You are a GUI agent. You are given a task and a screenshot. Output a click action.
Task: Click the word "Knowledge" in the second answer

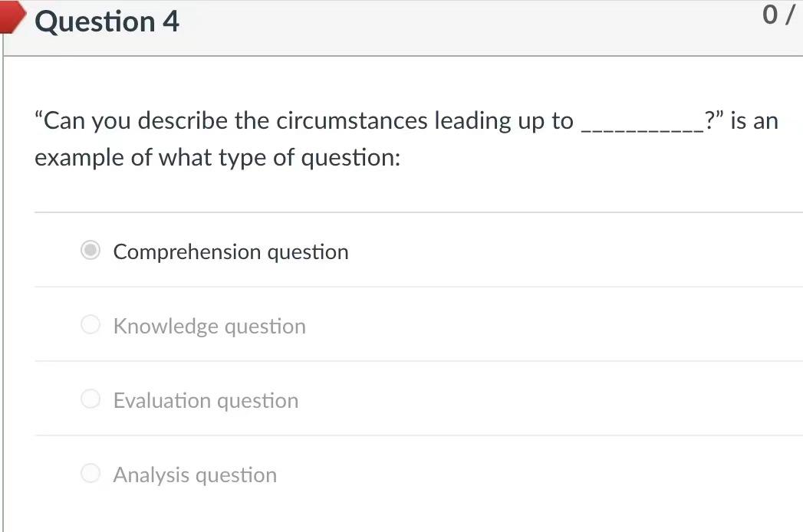(166, 326)
